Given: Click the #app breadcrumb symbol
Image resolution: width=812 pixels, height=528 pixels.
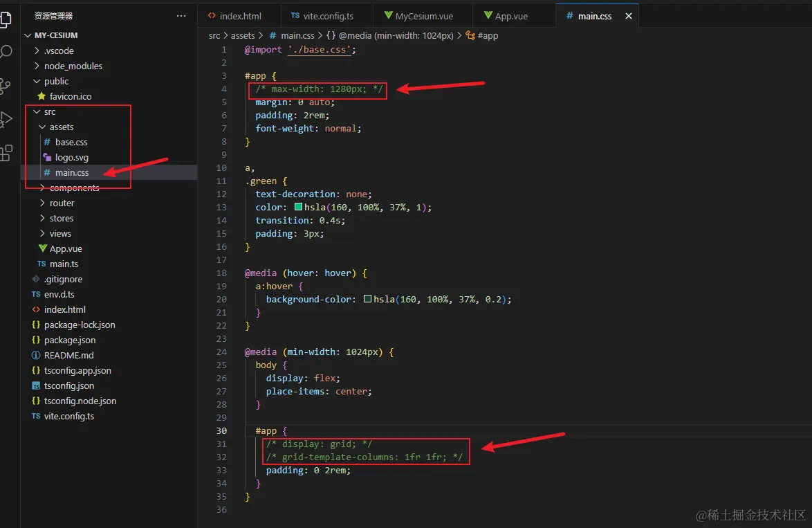Looking at the screenshot, I should (482, 36).
